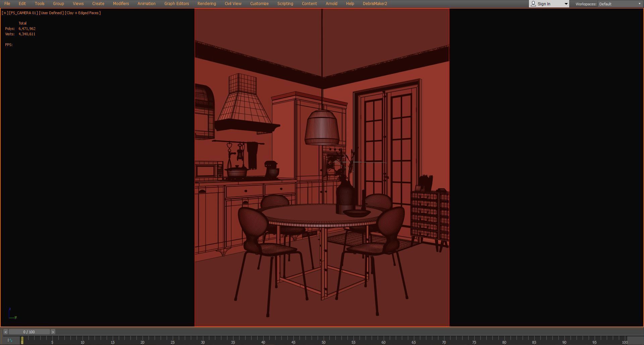Click the Total statistics heading
644x345 pixels.
point(22,23)
